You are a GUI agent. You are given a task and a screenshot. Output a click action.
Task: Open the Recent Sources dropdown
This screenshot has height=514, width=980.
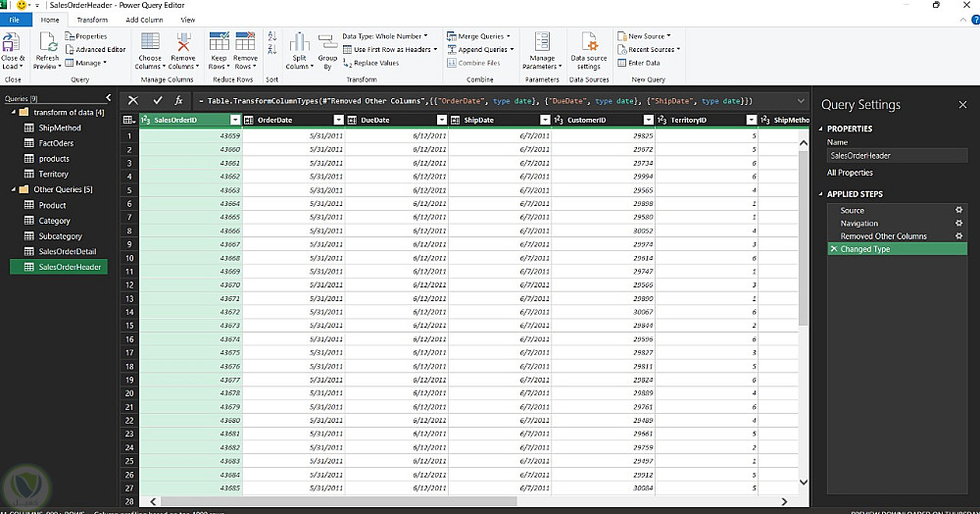(649, 49)
